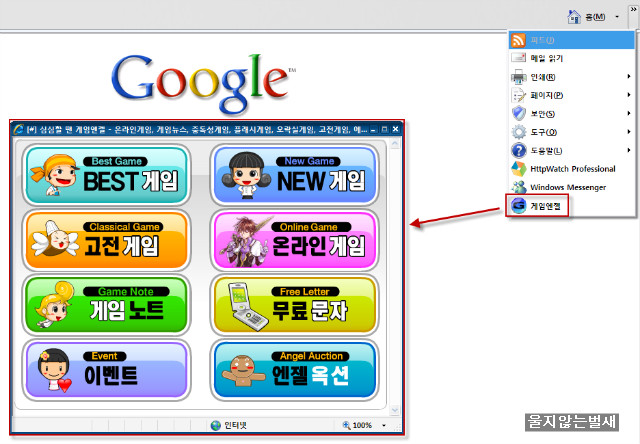Click the 게임엔젤 menu label

pos(545,206)
